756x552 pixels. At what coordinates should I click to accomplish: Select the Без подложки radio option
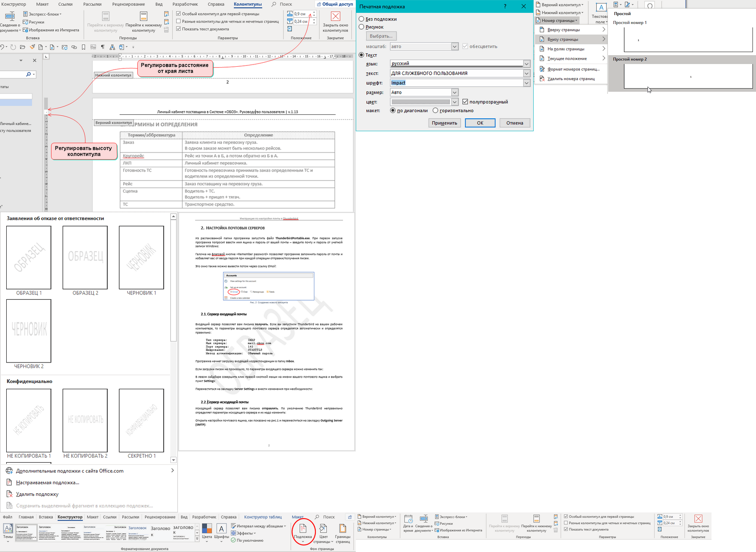coord(362,19)
